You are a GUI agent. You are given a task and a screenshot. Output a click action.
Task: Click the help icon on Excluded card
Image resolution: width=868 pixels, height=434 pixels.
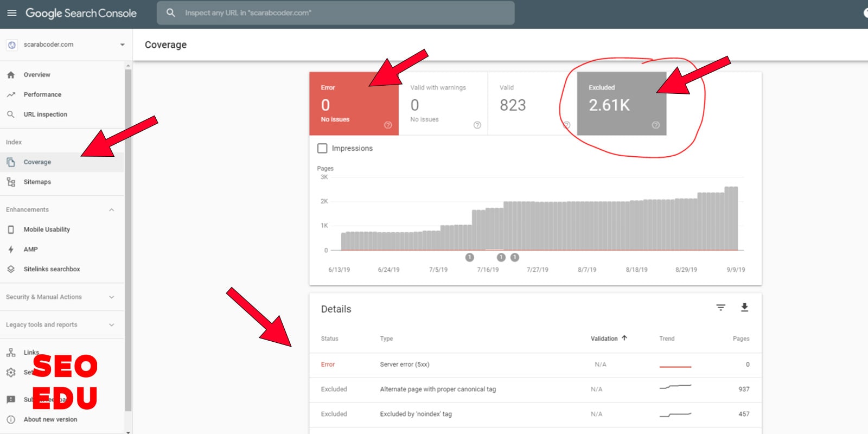[x=655, y=125]
